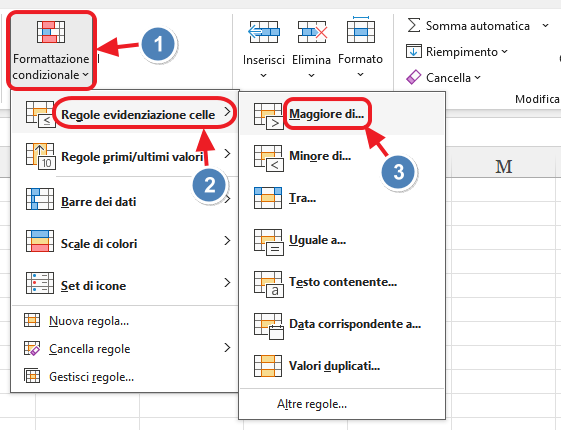Viewport: 561px width, 430px height.
Task: Click the Valori duplicati icon
Action: click(268, 366)
